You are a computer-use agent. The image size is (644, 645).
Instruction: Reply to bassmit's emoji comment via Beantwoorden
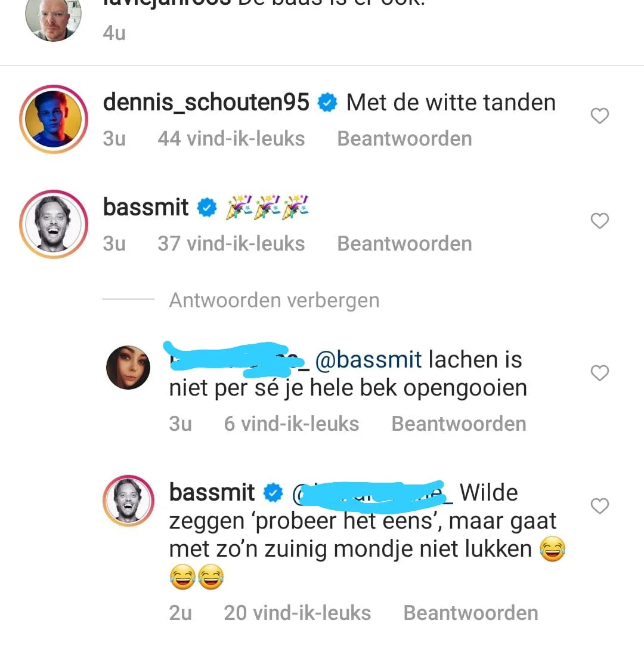pos(404,243)
